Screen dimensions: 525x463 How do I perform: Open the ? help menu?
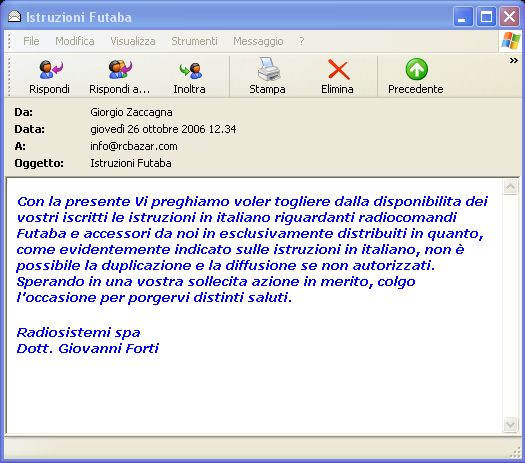pyautogui.click(x=302, y=41)
